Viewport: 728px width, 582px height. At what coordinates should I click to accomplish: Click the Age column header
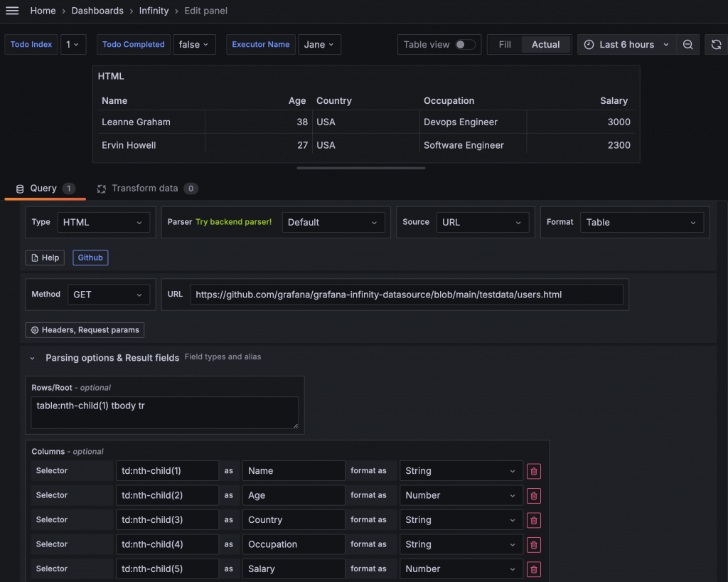[297, 101]
